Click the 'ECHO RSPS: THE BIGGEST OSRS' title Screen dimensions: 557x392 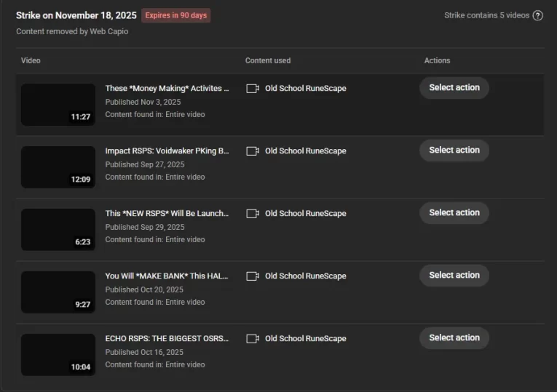[x=167, y=339]
